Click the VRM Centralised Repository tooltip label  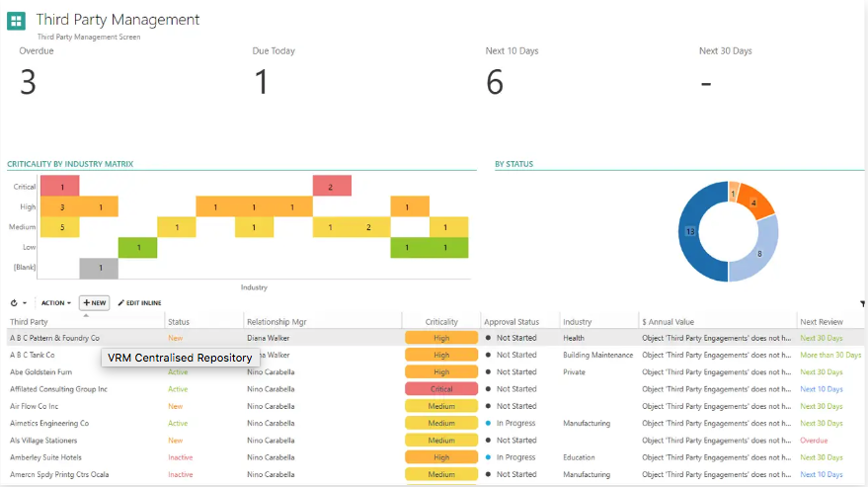180,358
